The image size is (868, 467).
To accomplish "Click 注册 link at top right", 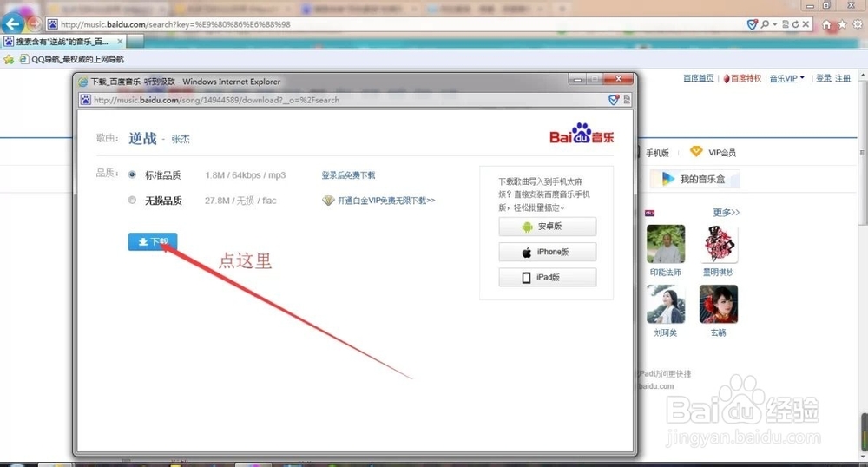I will pos(843,78).
